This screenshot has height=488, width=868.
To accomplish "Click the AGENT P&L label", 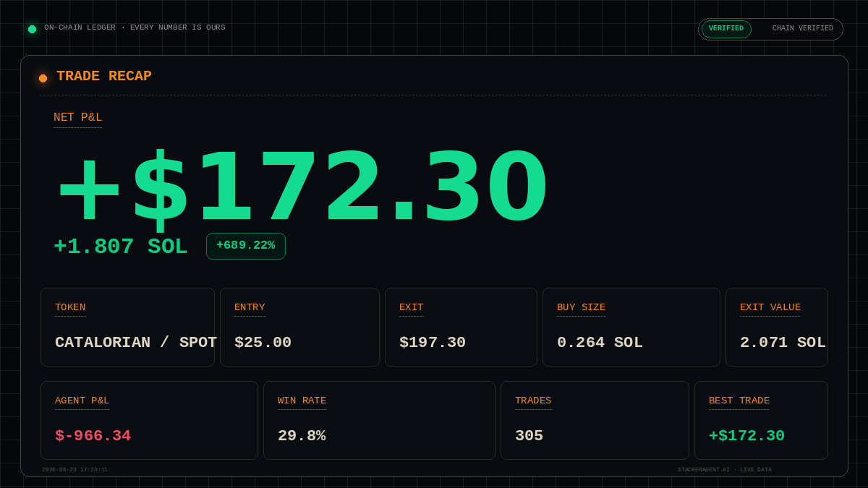I will click(82, 401).
